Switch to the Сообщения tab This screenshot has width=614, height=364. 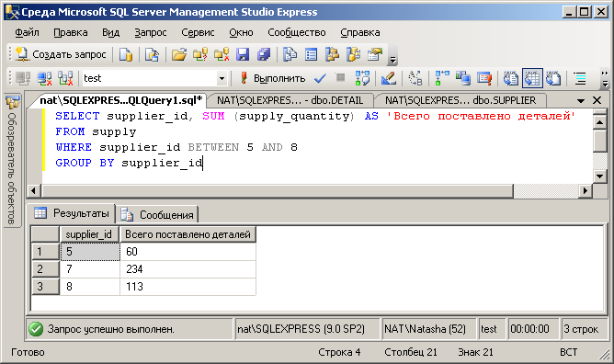click(157, 215)
